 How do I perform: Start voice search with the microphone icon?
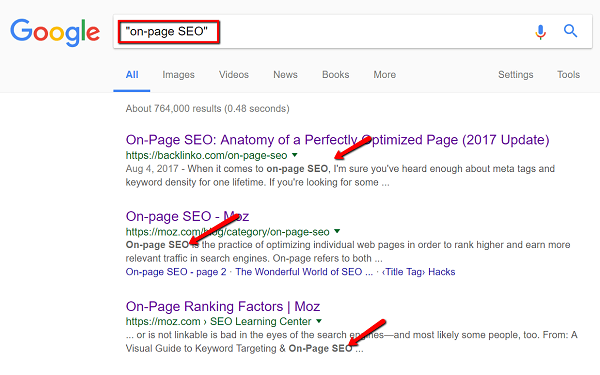540,32
